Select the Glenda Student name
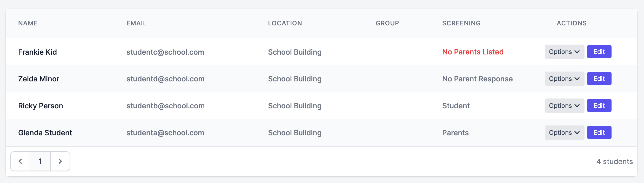The height and width of the screenshot is (183, 644). coord(45,133)
